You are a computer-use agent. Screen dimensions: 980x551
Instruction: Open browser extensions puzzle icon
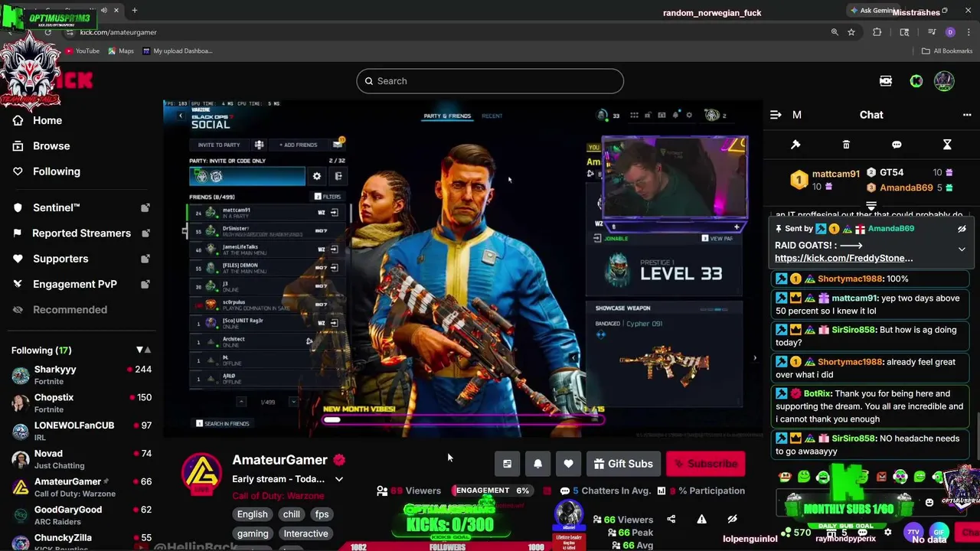877,32
